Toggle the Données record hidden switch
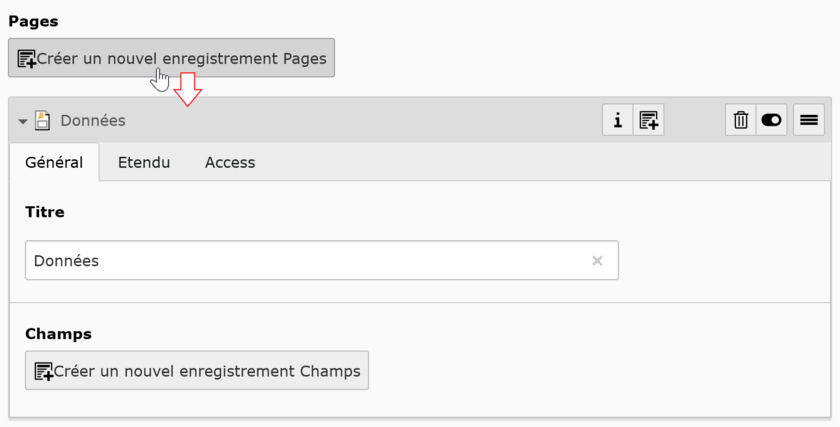Viewport: 840px width, 427px height. click(771, 120)
